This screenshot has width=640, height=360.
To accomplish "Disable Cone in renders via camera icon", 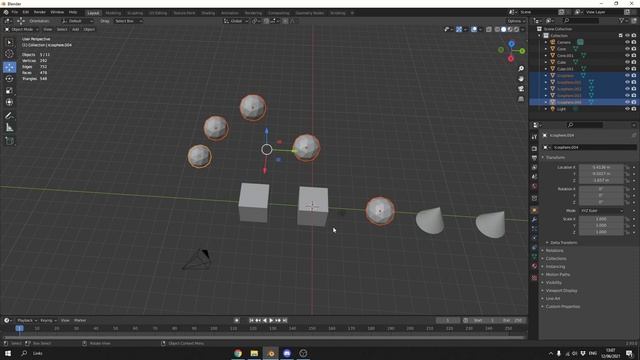I will click(x=634, y=49).
